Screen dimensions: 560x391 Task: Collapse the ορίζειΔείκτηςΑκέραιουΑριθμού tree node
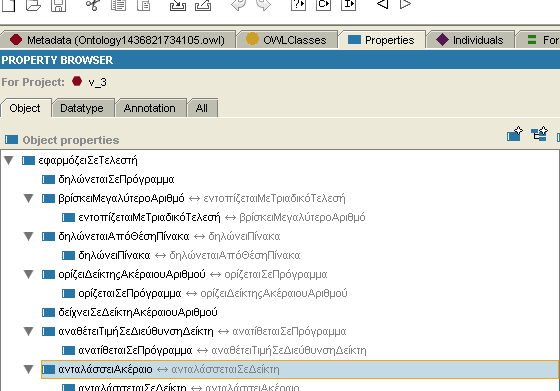point(29,274)
